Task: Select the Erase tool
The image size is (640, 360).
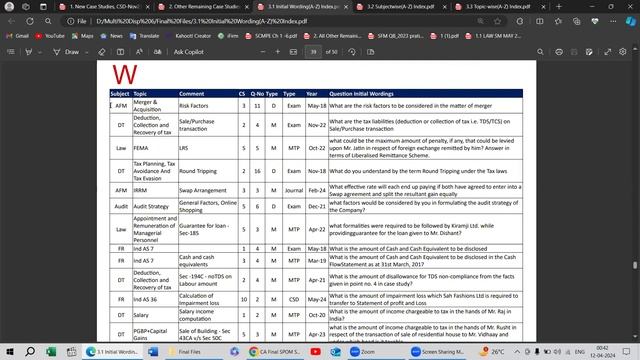Action: click(x=102, y=52)
